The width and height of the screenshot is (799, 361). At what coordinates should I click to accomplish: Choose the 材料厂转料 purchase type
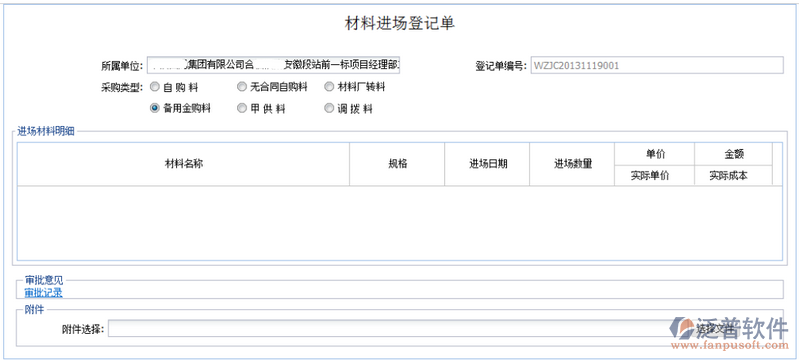[329, 87]
